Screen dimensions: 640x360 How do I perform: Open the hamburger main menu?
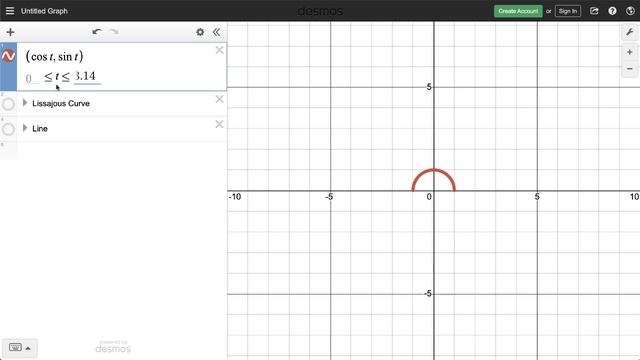pyautogui.click(x=10, y=11)
